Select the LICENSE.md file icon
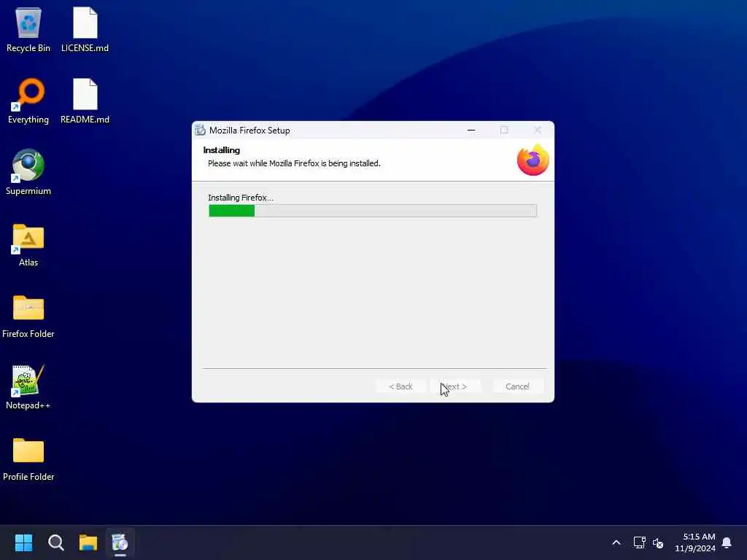Screen dimensions: 747x560 pos(85,29)
